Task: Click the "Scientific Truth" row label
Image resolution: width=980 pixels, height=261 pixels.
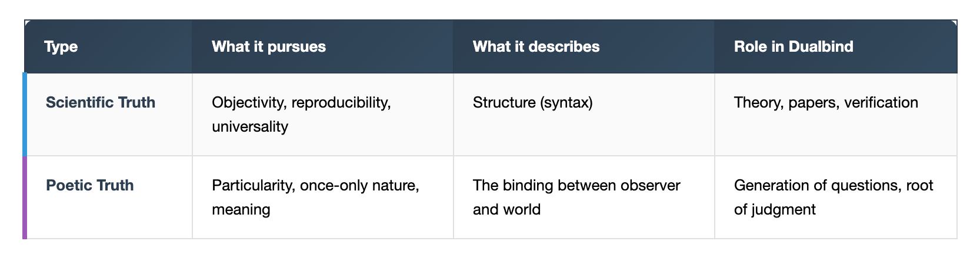Action: coord(101,102)
